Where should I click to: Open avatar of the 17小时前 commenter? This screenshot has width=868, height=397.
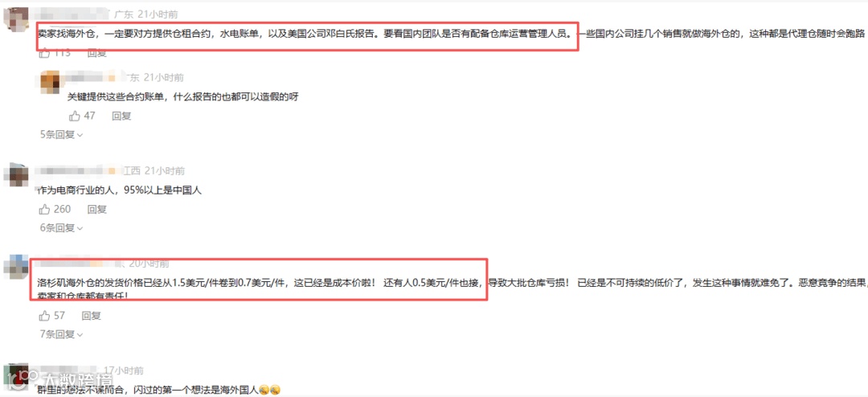15,375
